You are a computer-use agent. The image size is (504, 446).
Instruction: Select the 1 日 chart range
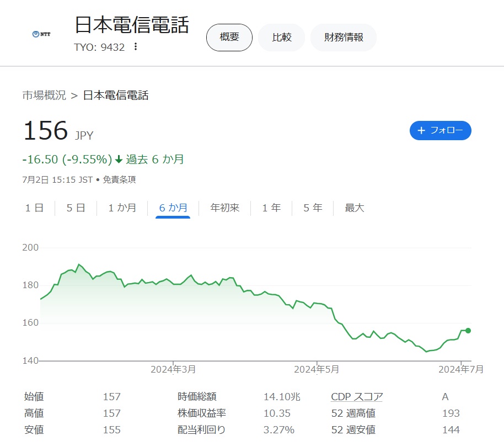[34, 208]
